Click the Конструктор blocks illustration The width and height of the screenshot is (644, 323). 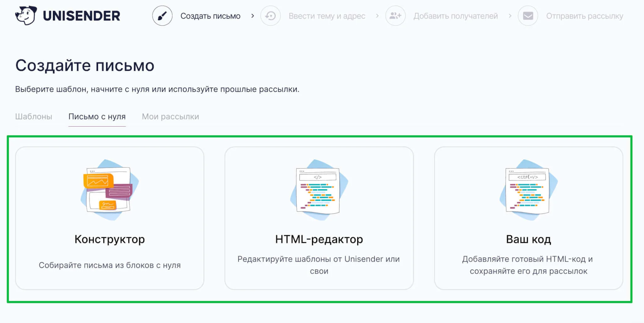pos(109,190)
